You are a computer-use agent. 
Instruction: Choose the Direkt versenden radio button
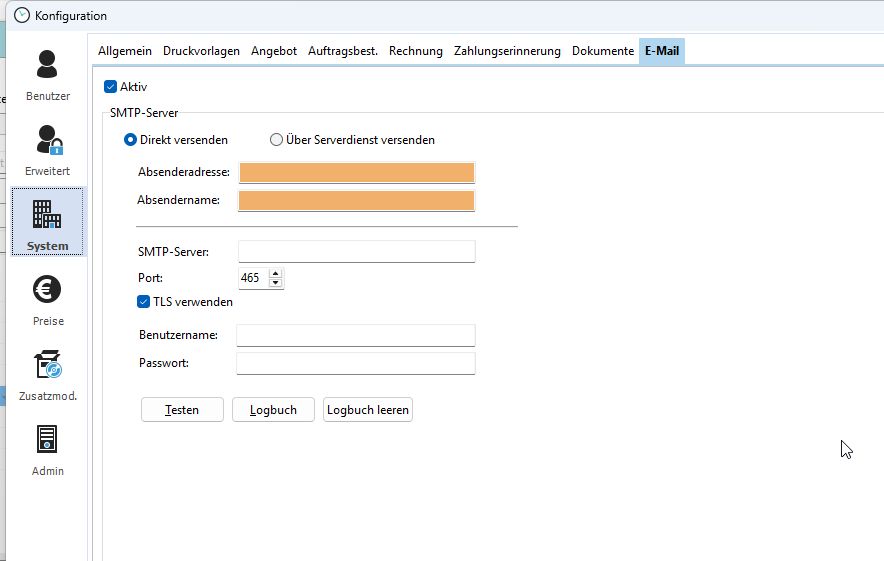click(x=130, y=140)
